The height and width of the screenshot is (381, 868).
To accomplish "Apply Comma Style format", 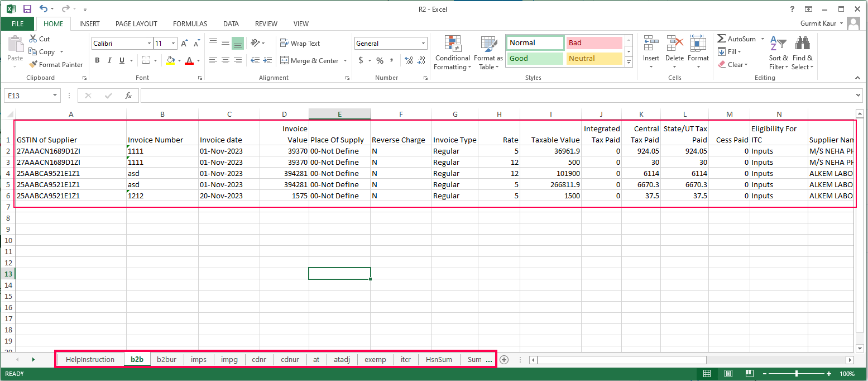I will click(x=392, y=60).
